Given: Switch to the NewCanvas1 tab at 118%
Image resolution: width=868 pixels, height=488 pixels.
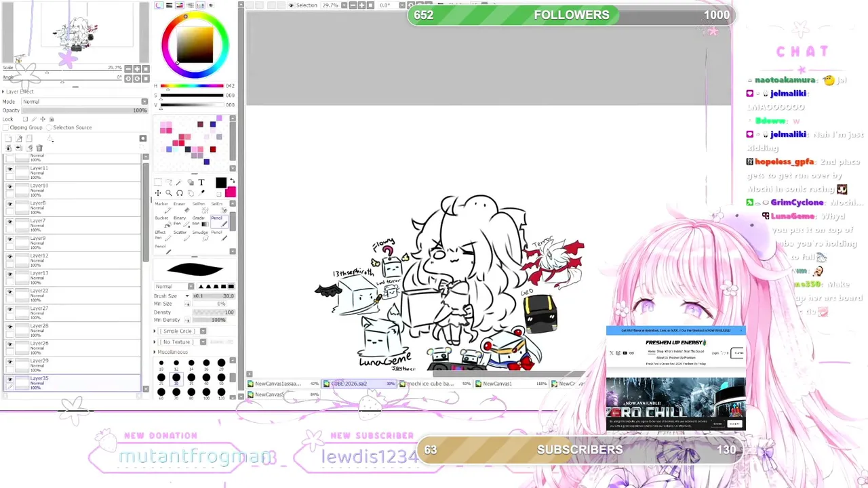Looking at the screenshot, I should coord(511,384).
